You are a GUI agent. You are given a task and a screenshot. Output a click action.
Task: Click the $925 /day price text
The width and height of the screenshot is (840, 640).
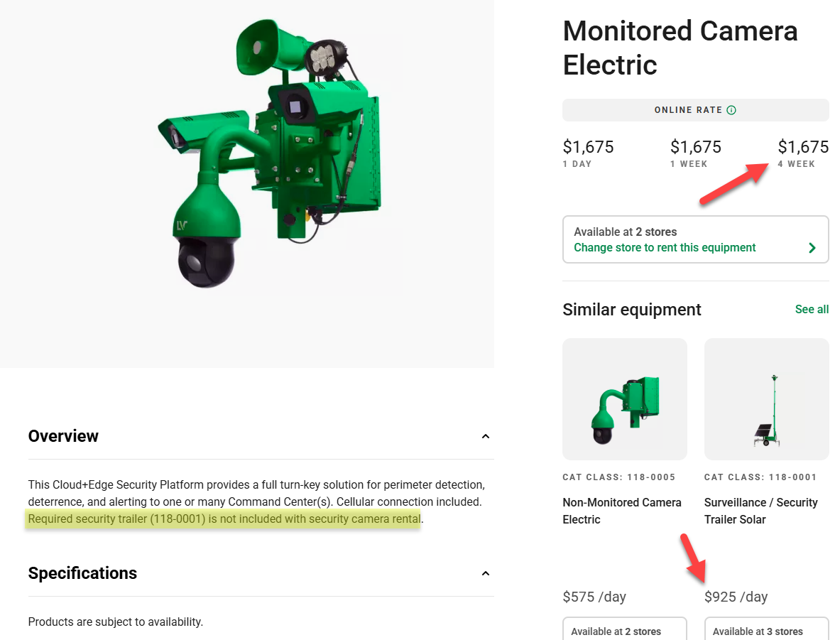pyautogui.click(x=736, y=597)
